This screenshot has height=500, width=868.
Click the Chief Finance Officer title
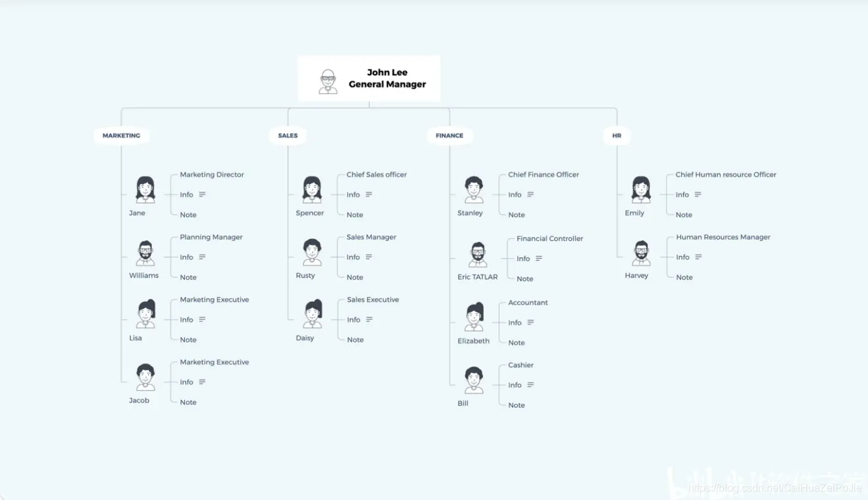tap(544, 175)
